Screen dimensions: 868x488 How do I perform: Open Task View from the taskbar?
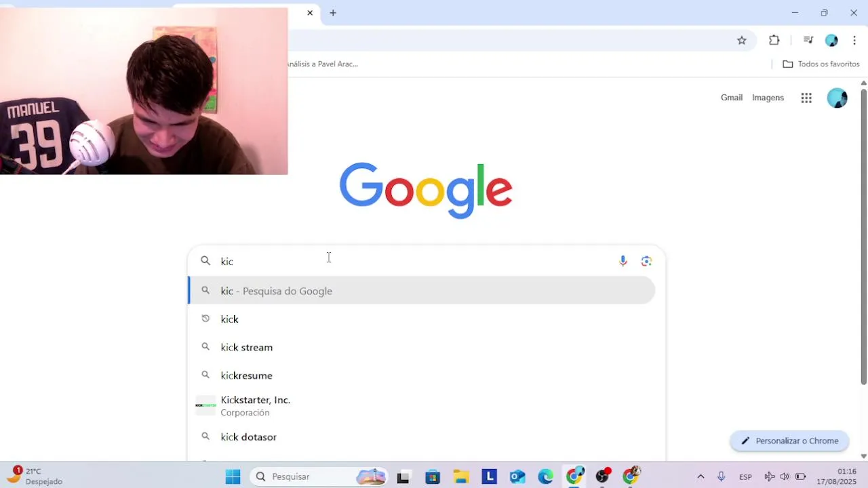(403, 476)
